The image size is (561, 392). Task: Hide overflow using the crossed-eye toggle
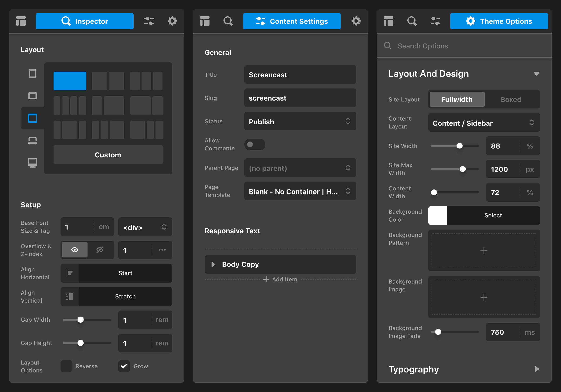[100, 250]
